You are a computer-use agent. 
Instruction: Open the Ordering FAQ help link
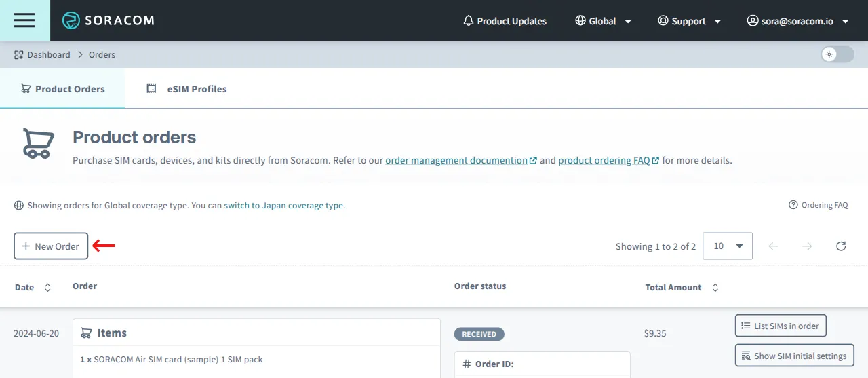point(818,205)
